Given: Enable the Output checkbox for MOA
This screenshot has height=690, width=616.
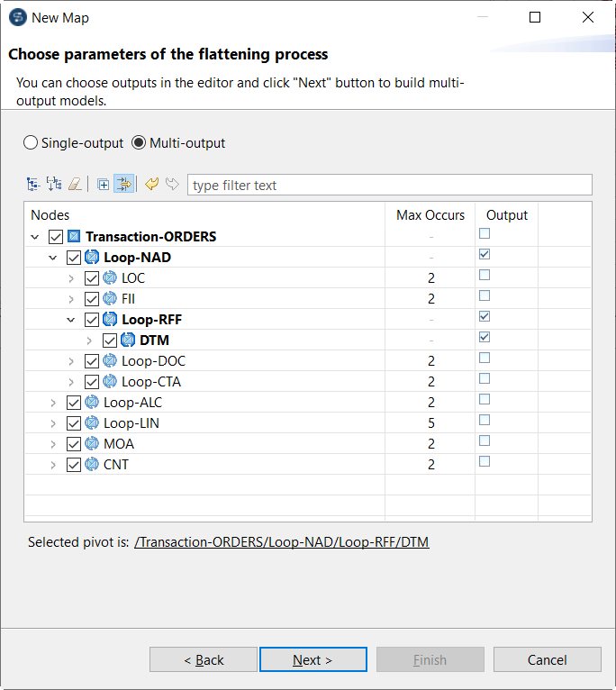Looking at the screenshot, I should click(x=485, y=440).
